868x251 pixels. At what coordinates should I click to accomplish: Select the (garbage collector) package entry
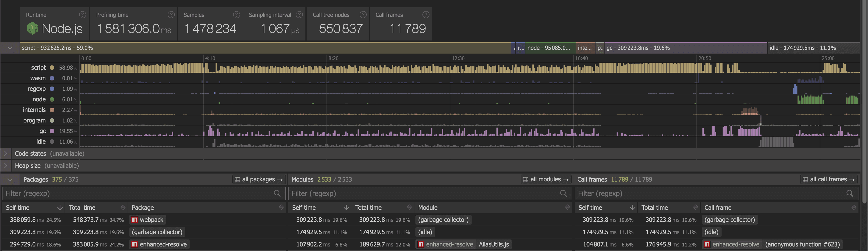[x=157, y=232]
